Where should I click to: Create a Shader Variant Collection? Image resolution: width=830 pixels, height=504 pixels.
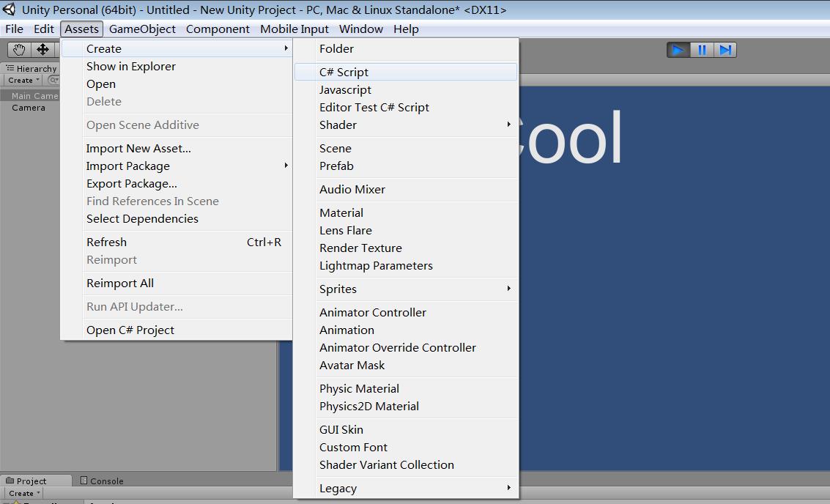pyautogui.click(x=405, y=465)
